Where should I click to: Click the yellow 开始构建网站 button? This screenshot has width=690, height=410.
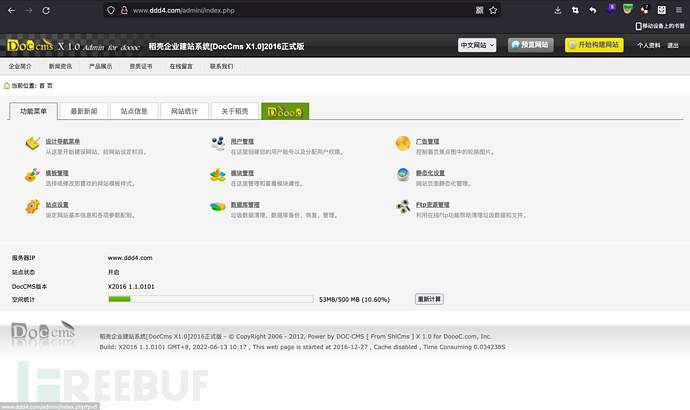594,45
